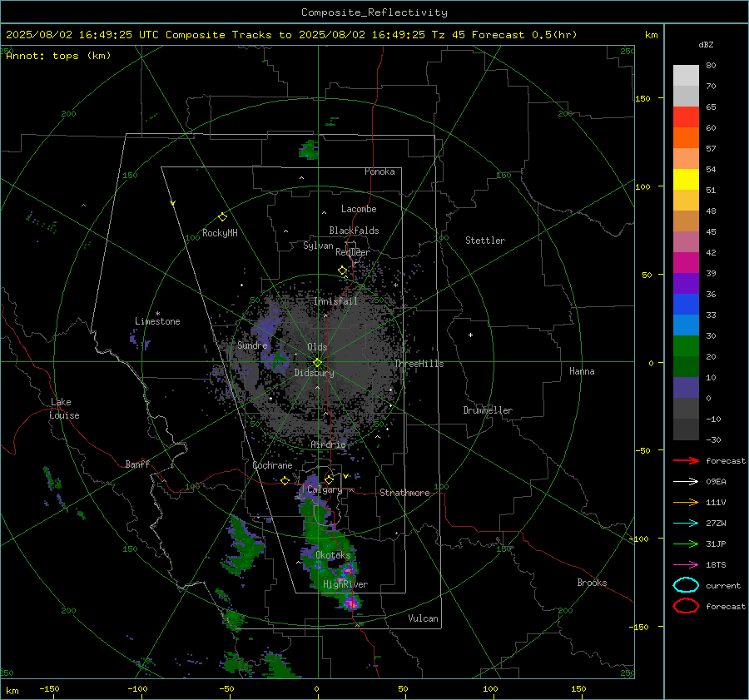Click the Okotoks city label

333,555
